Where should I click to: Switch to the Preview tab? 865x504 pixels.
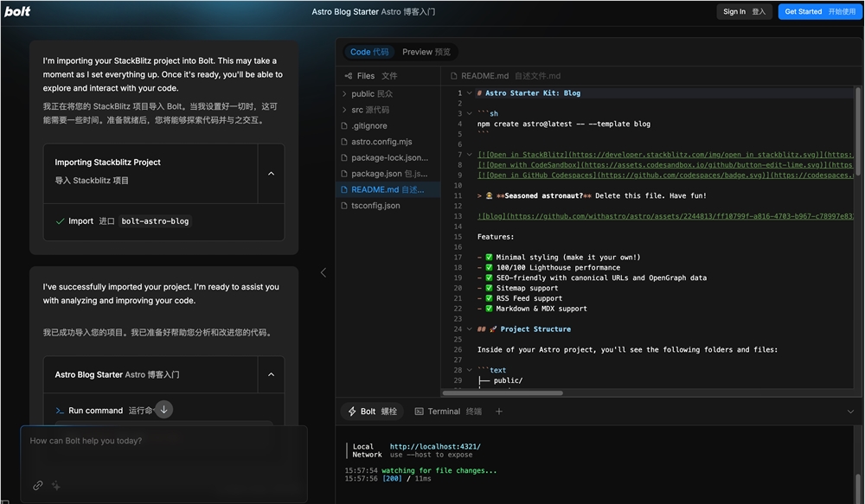coord(426,52)
